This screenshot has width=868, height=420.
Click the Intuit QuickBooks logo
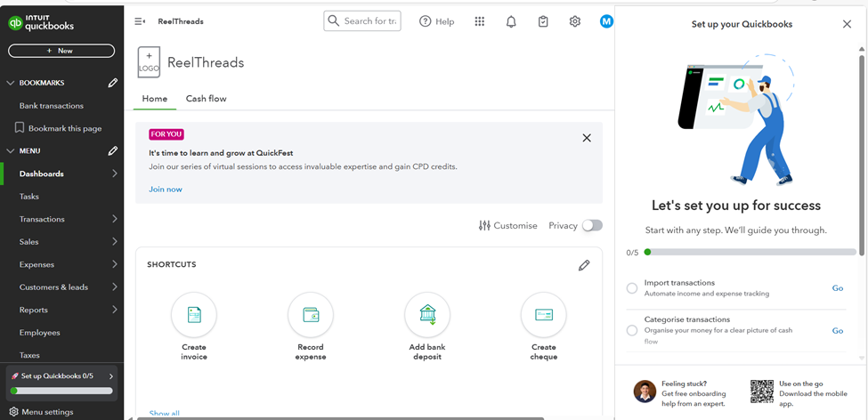pyautogui.click(x=41, y=22)
